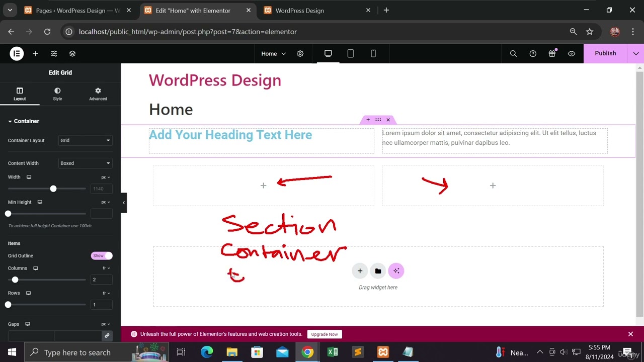
Task: Toggle Grid Outline Show switch
Action: (x=102, y=255)
